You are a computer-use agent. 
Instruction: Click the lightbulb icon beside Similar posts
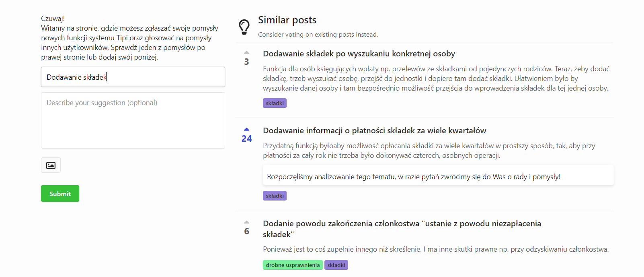pyautogui.click(x=244, y=27)
